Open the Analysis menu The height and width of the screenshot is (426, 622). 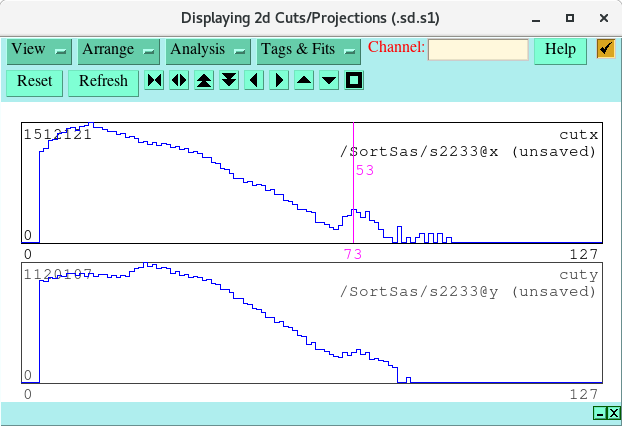208,50
